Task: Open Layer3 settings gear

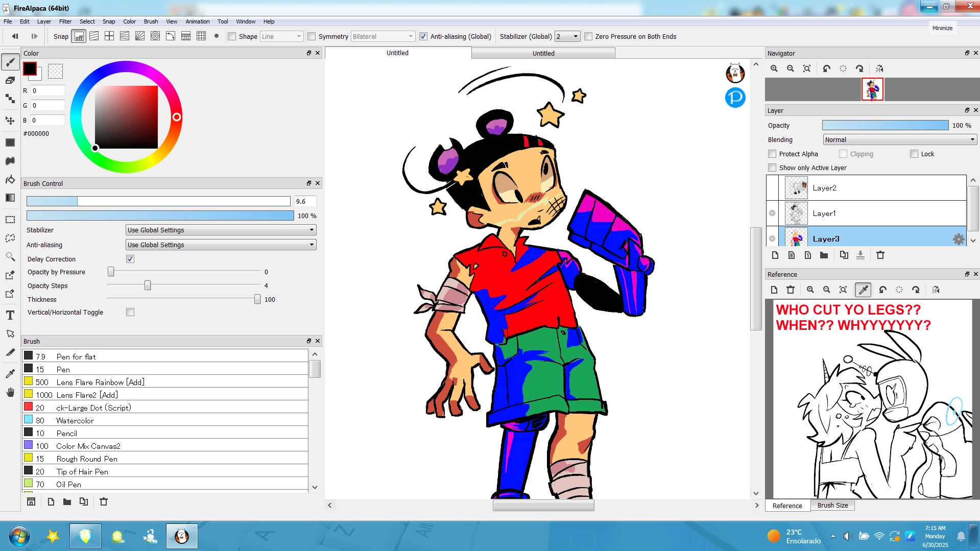Action: click(959, 239)
